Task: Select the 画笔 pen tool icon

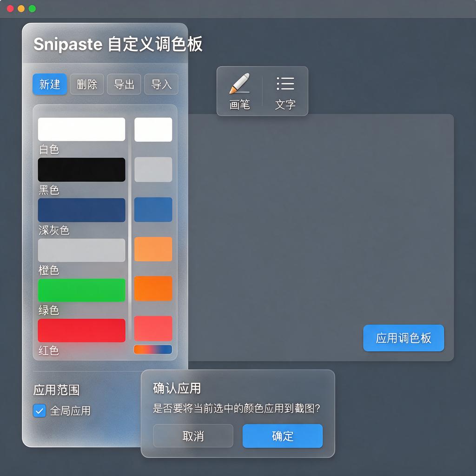Action: click(239, 84)
